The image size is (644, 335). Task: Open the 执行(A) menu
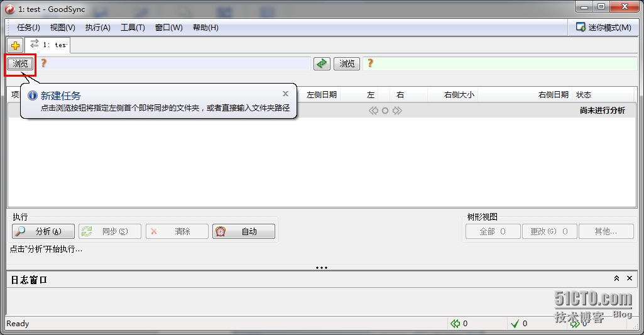coord(98,28)
